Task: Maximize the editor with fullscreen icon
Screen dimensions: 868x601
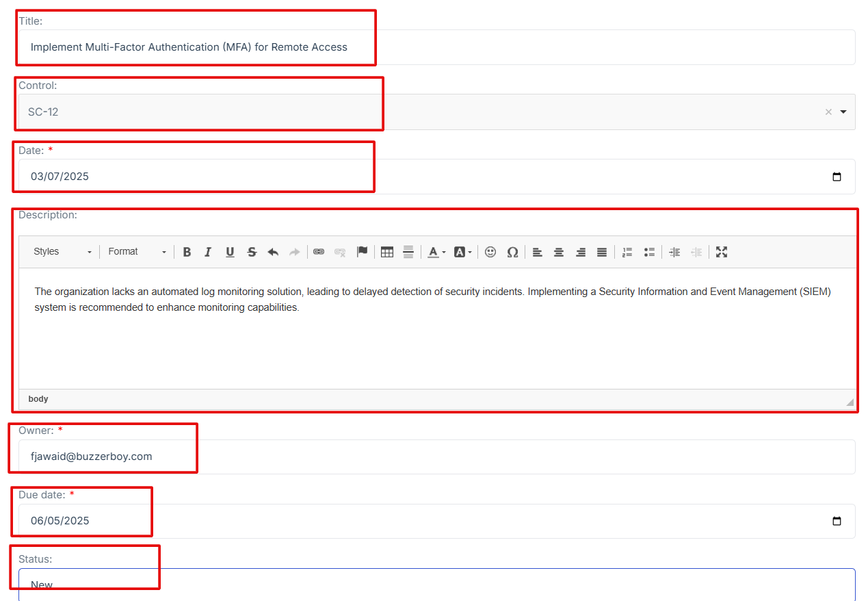Action: tap(721, 252)
